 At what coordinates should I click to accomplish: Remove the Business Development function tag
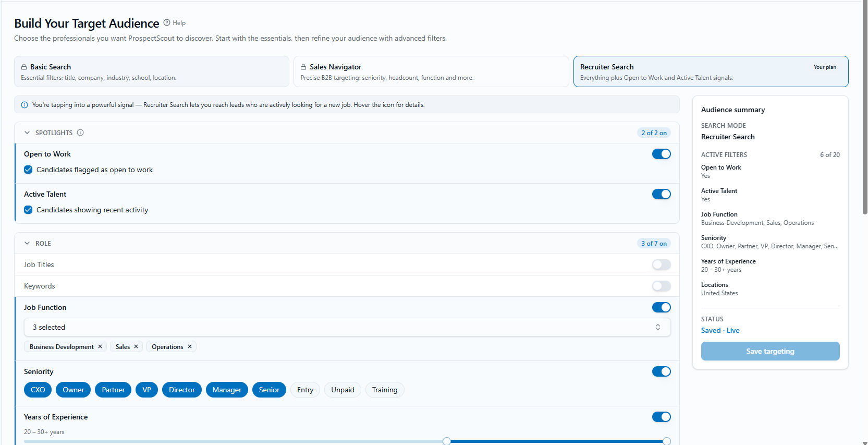[100, 346]
